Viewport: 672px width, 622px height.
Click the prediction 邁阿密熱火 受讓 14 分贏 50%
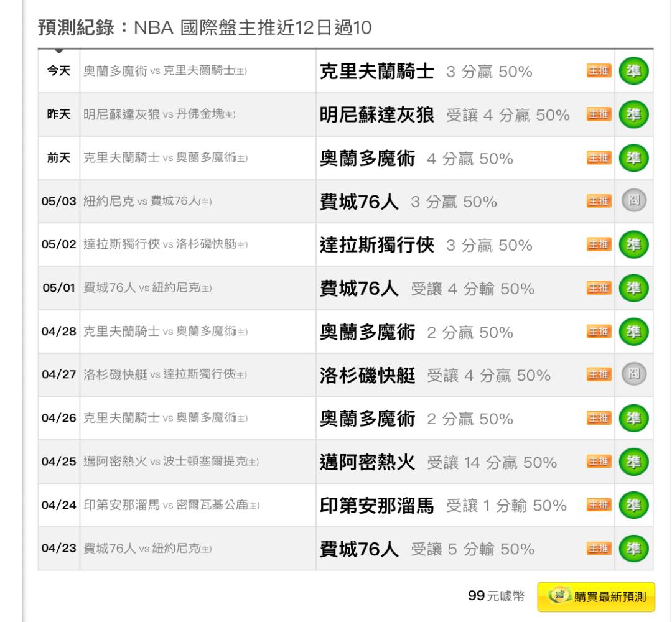point(439,462)
